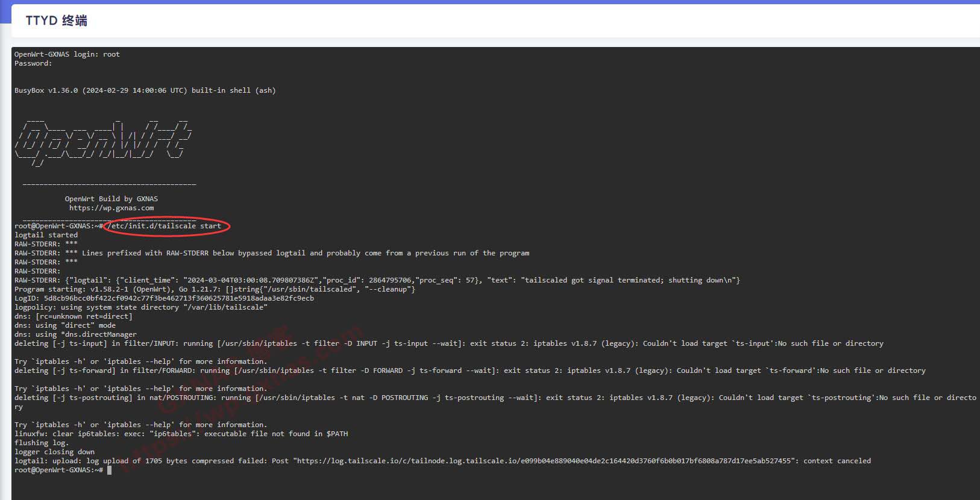980x500 pixels.
Task: Click the BusyBox v1.36.0 version line
Action: click(145, 90)
